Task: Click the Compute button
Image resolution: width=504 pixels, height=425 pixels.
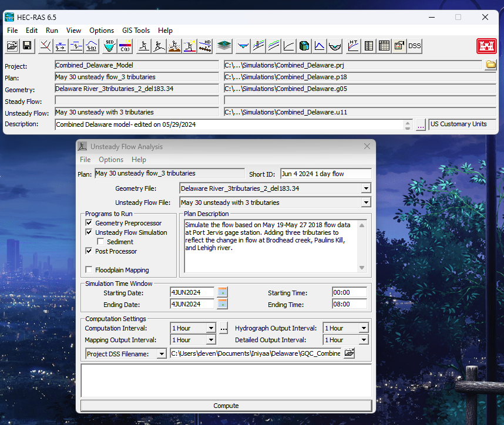Action: 226,406
